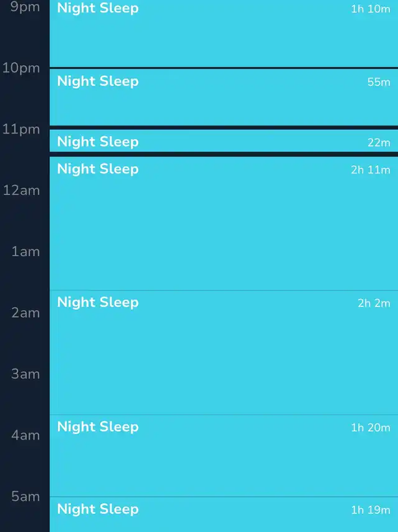398x532 pixels.
Task: Click the 10pm time label
Action: coord(21,68)
